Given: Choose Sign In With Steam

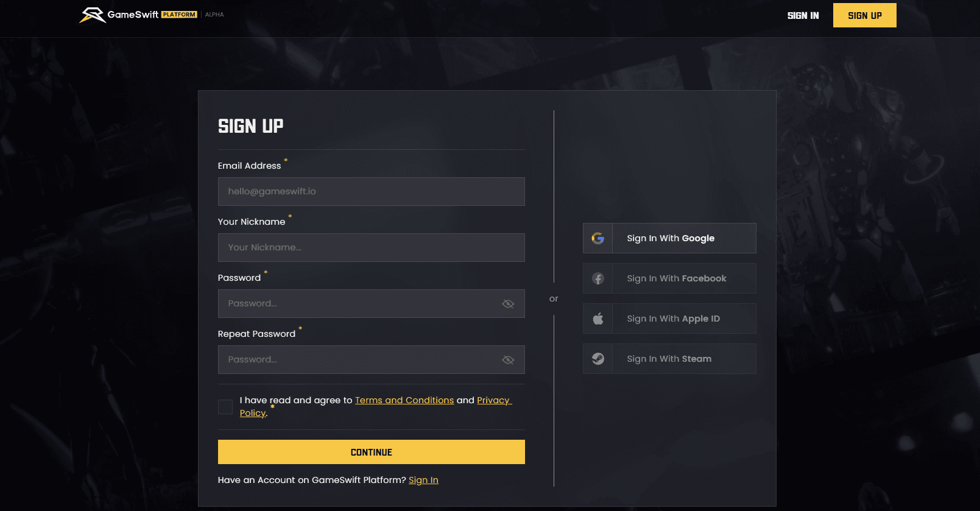Looking at the screenshot, I should pos(669,359).
